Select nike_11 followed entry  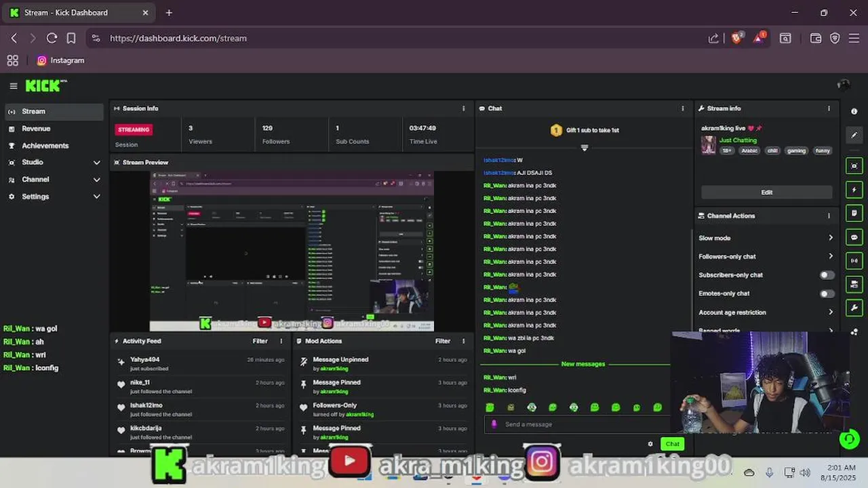pos(201,387)
